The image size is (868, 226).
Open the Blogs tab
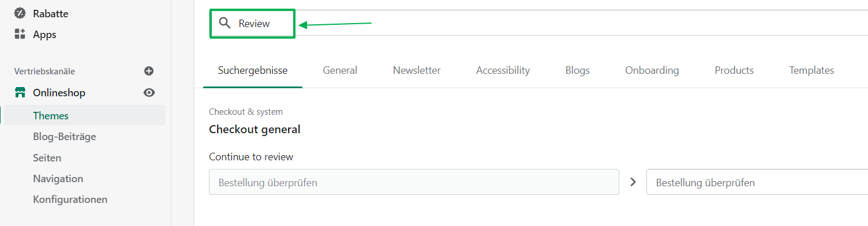point(578,70)
